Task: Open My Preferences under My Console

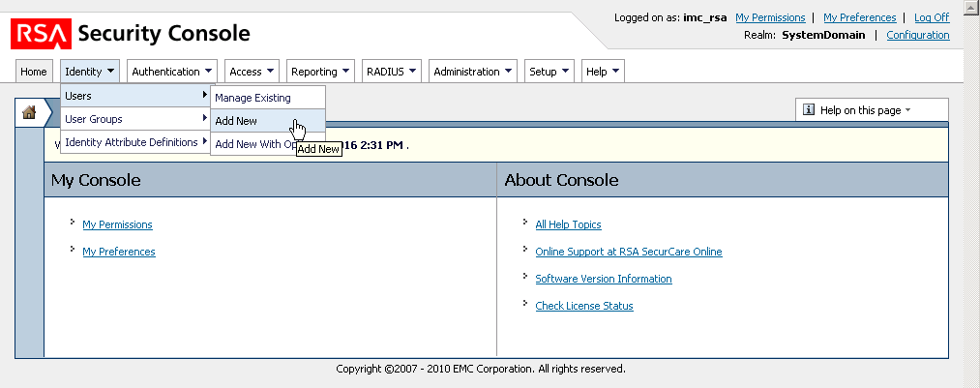Action: (x=119, y=252)
